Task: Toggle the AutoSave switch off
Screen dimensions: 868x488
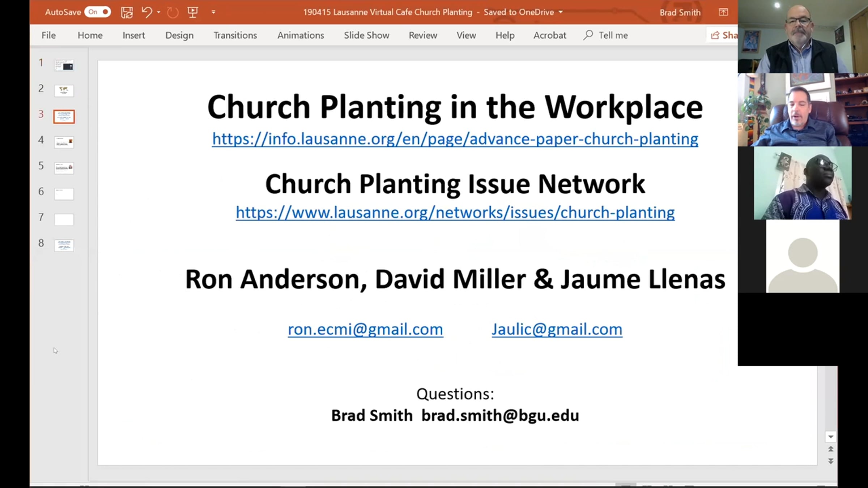Action: (x=98, y=12)
